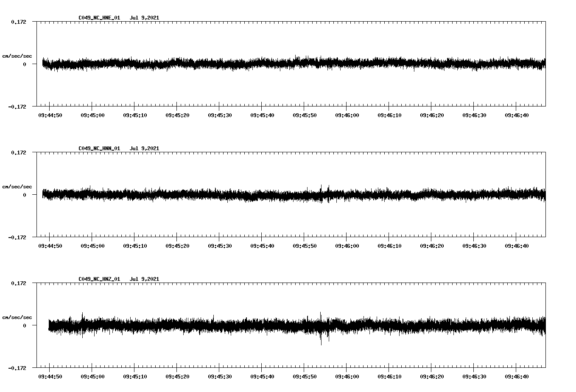
Task: Click the 09:44:50 time label under HNN plot
Action: (x=50, y=246)
